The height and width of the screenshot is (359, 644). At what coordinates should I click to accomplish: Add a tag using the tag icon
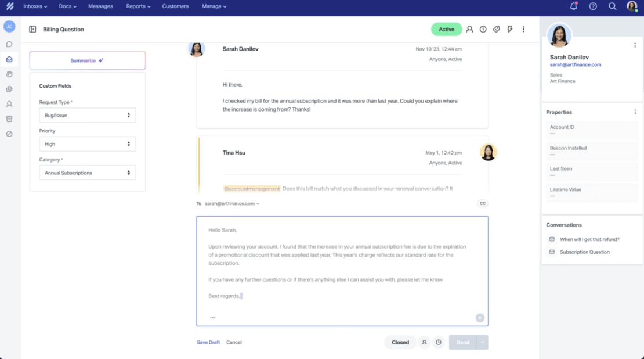(497, 29)
